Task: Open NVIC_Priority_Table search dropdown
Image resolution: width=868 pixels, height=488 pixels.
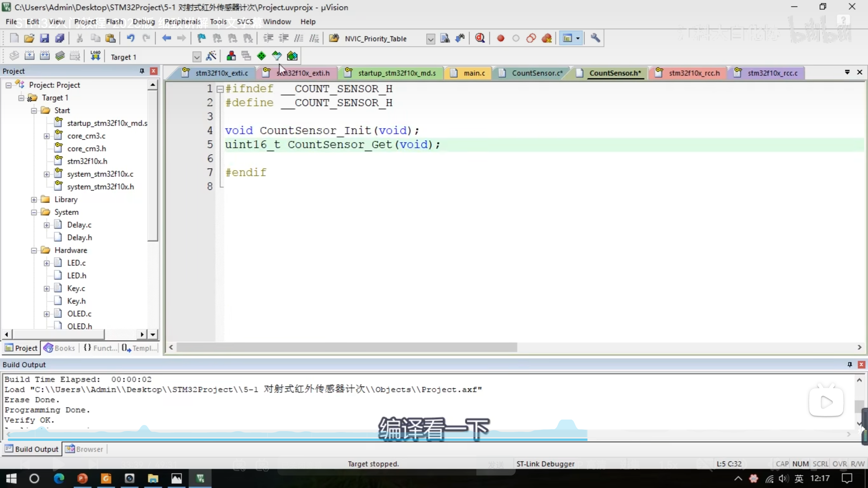Action: click(x=430, y=39)
